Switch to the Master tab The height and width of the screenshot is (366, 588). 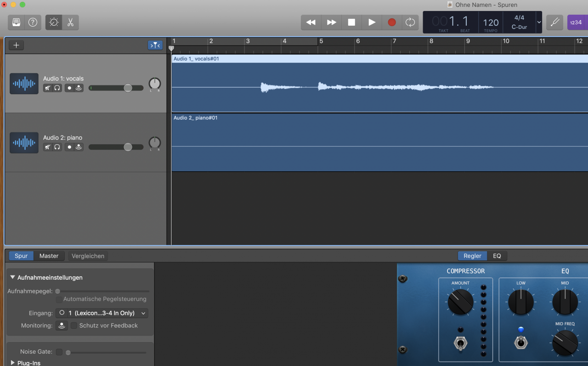[49, 256]
